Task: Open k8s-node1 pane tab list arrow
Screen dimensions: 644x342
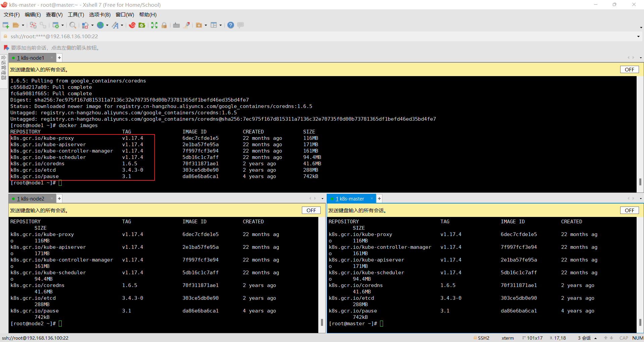Action: pyautogui.click(x=641, y=58)
